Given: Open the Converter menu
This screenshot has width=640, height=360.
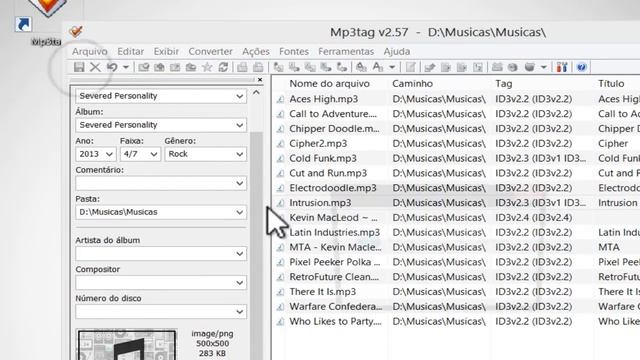Looking at the screenshot, I should 210,51.
